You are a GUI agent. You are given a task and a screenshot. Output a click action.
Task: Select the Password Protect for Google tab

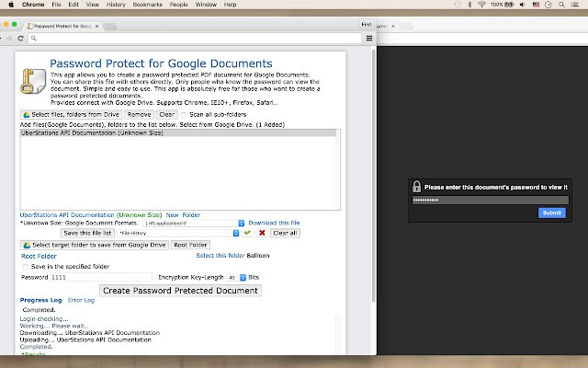(x=62, y=26)
